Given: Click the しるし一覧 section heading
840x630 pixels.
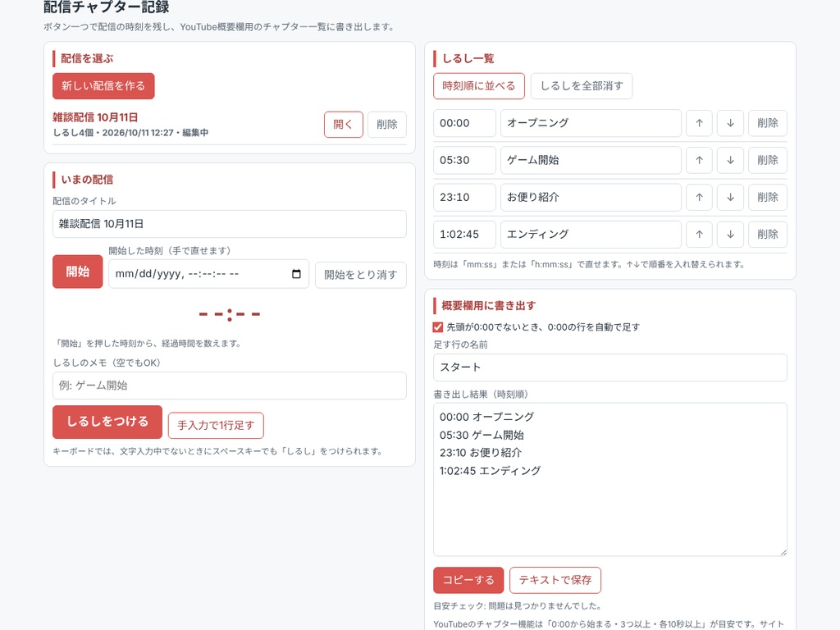Looking at the screenshot, I should pos(468,58).
